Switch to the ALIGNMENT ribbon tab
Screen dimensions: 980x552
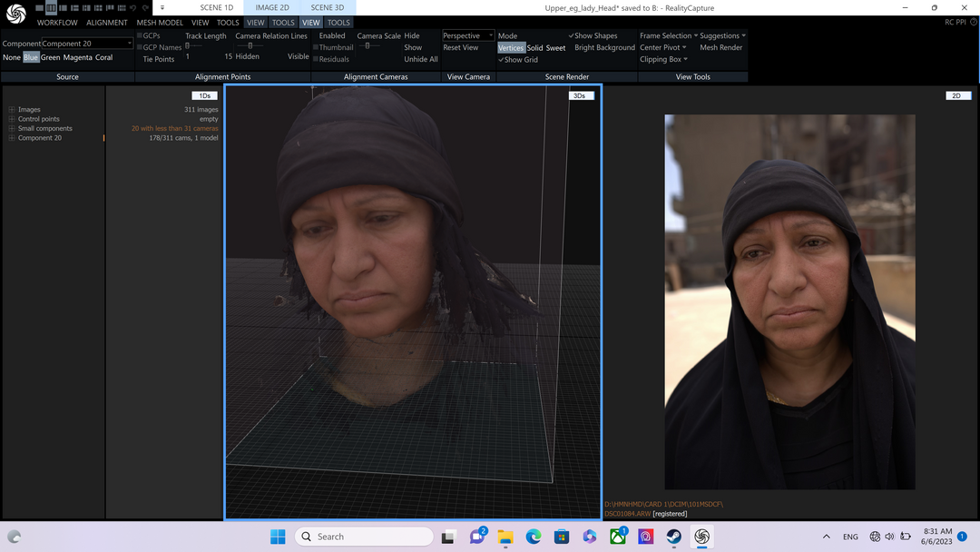point(106,22)
